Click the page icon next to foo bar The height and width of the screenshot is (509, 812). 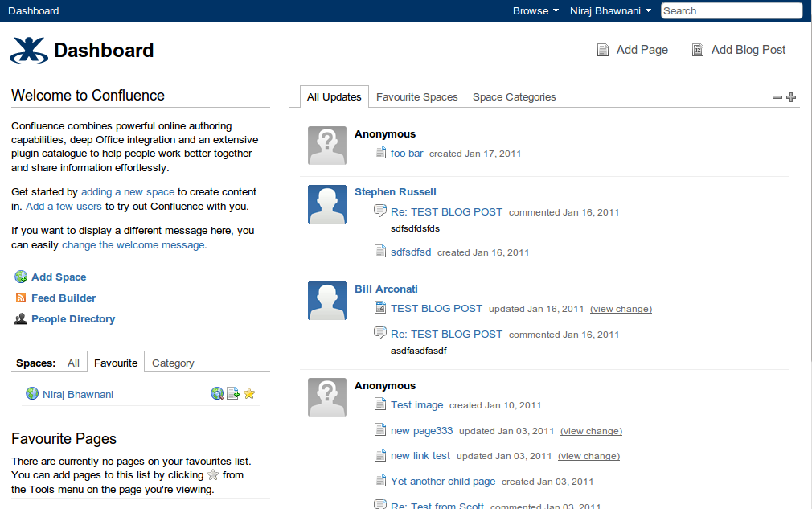click(x=380, y=152)
